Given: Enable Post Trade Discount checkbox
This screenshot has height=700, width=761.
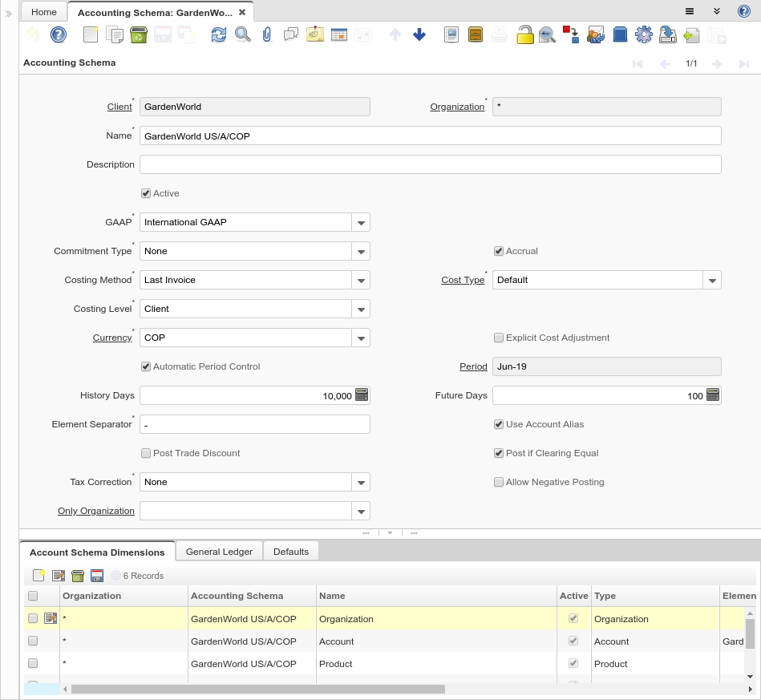Looking at the screenshot, I should pos(146,453).
